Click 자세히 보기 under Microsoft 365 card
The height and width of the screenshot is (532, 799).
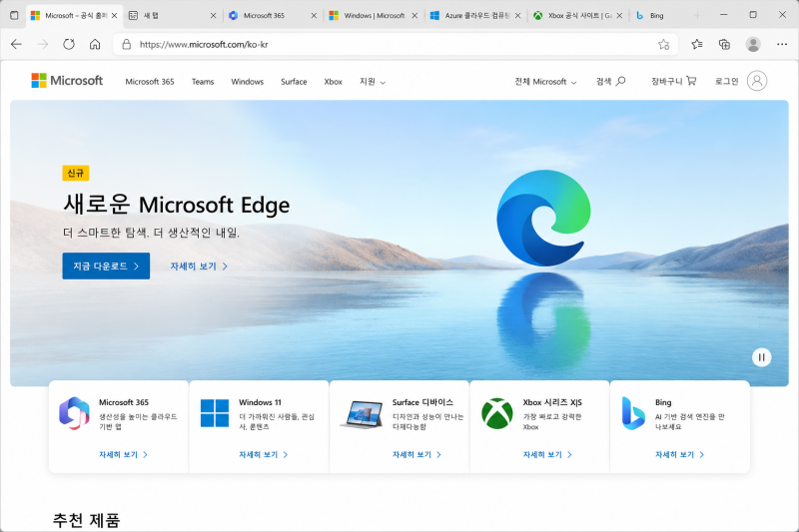[x=123, y=454]
